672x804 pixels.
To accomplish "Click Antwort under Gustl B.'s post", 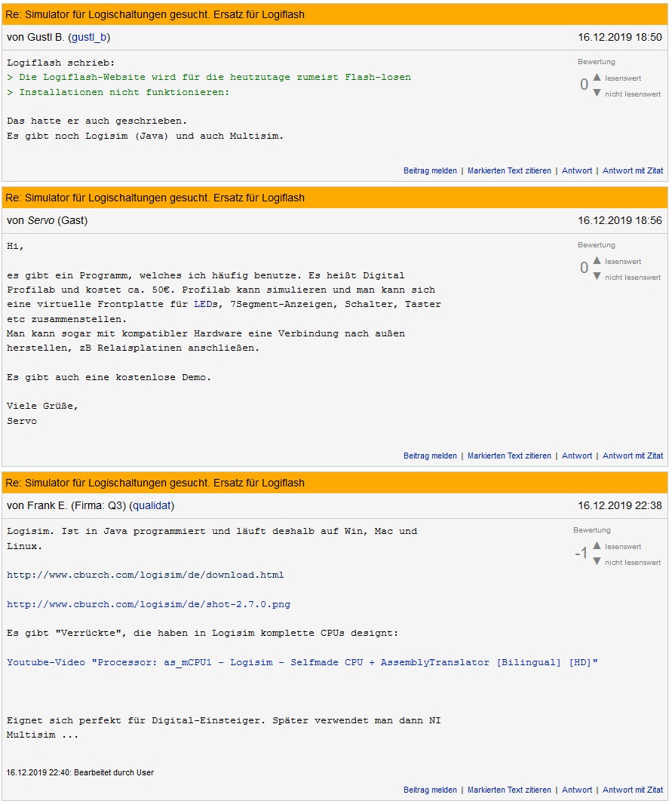I will (x=577, y=170).
